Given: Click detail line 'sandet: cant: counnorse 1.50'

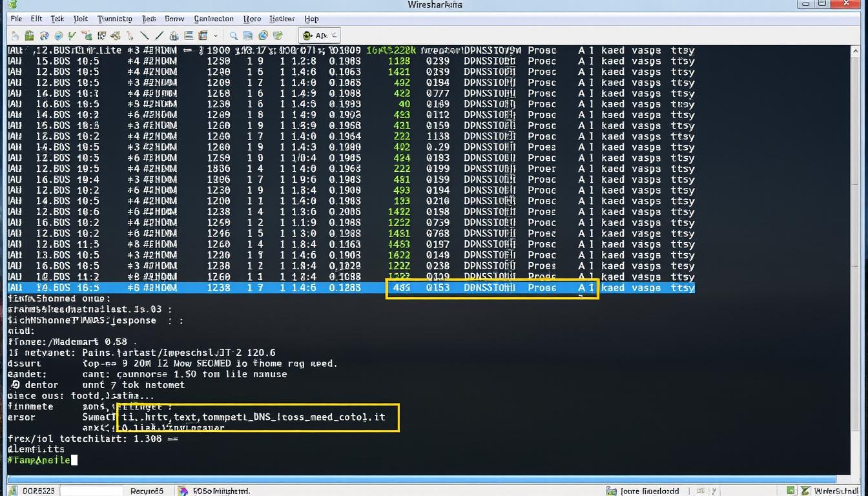Looking at the screenshot, I should point(147,374).
